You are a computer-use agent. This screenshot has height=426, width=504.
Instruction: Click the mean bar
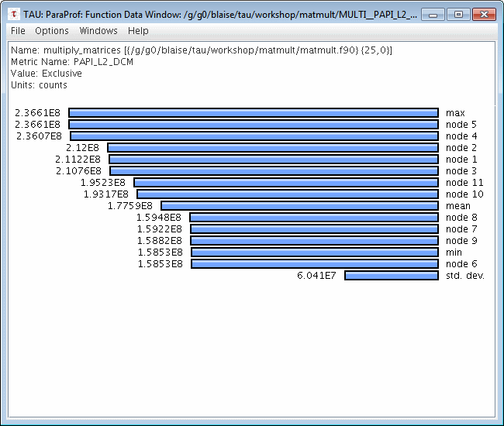coord(299,206)
